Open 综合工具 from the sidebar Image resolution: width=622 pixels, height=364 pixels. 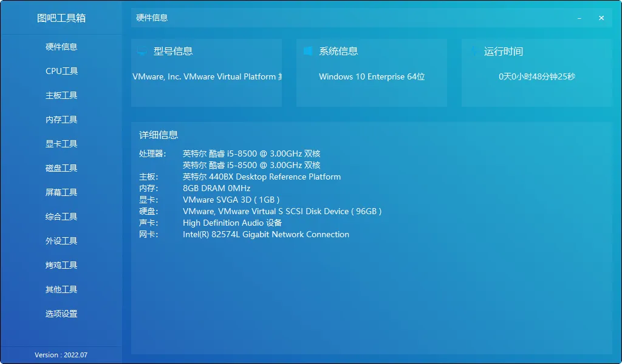coord(61,217)
